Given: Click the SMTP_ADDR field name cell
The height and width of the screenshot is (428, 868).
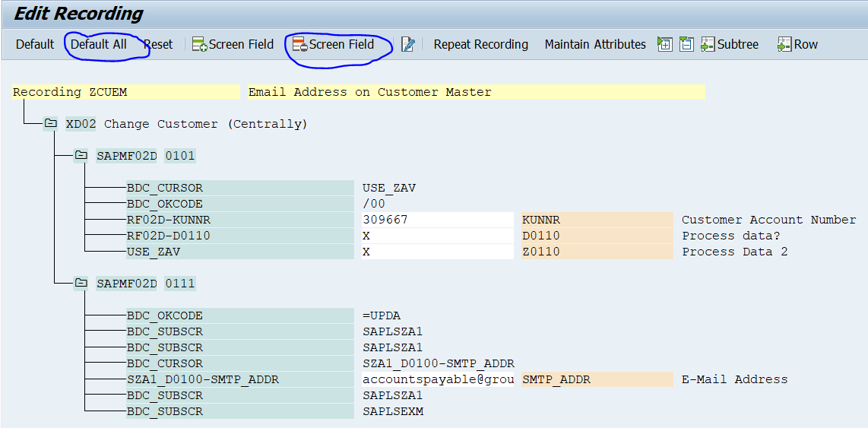Looking at the screenshot, I should tap(597, 379).
